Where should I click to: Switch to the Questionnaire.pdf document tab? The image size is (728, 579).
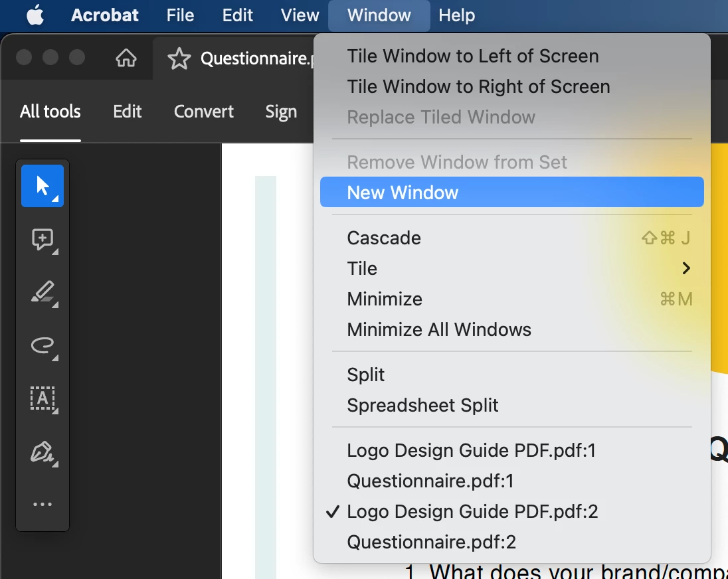(x=257, y=58)
